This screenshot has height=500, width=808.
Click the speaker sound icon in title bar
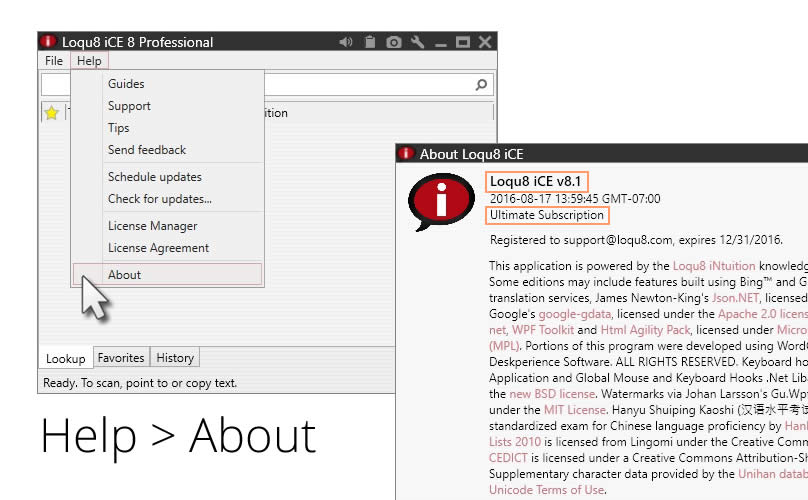(346, 42)
